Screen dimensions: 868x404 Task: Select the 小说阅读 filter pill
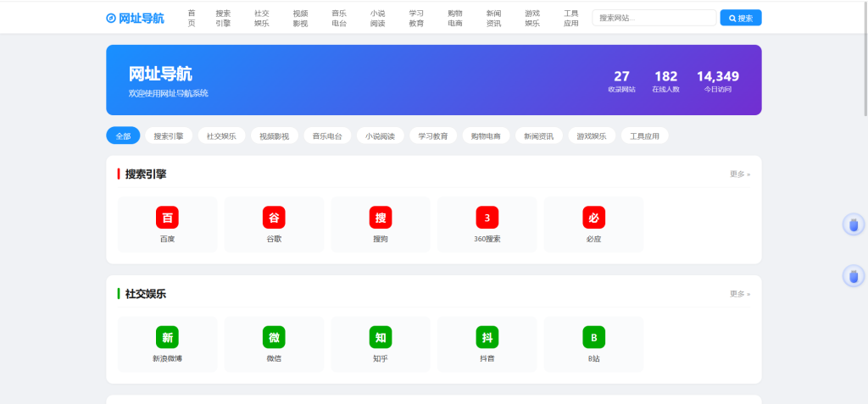click(x=381, y=136)
